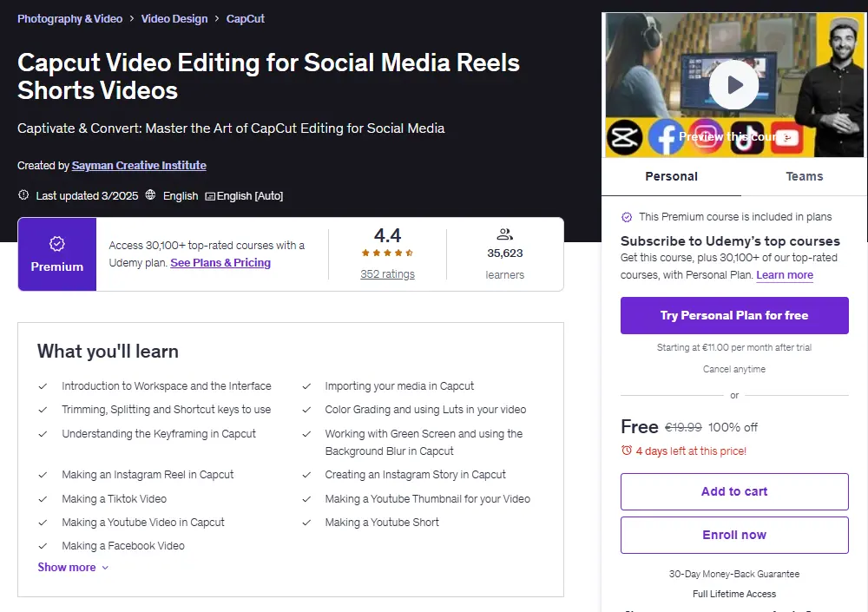The height and width of the screenshot is (612, 868).
Task: Click the Last updated 3/2025 text
Action: [87, 195]
